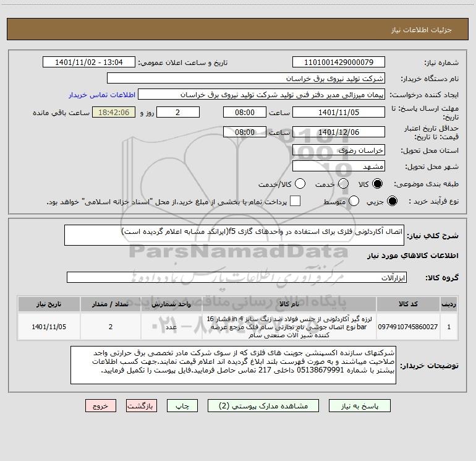Select the خدمت radio button
Screen dimensions: 476x461
(x=343, y=184)
